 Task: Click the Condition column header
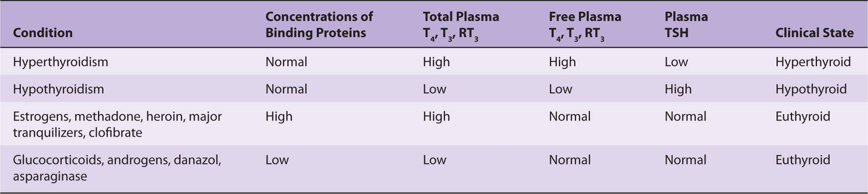(43, 33)
